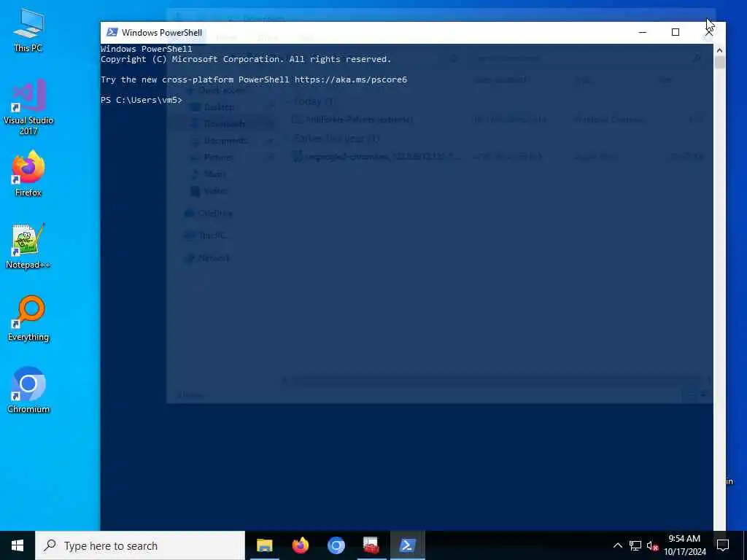Open the network status tray icon
747x560 pixels.
point(635,545)
